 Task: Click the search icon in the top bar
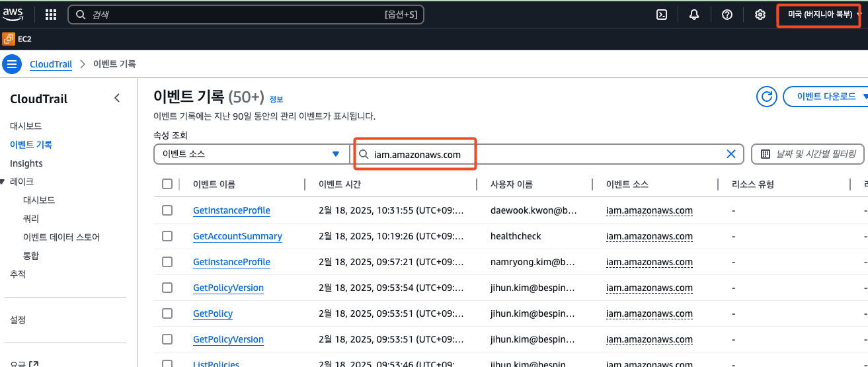(x=81, y=15)
